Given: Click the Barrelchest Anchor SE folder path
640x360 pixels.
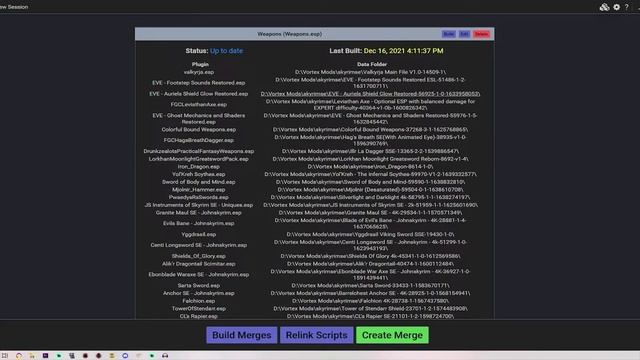Looking at the screenshot, I should click(370, 293).
